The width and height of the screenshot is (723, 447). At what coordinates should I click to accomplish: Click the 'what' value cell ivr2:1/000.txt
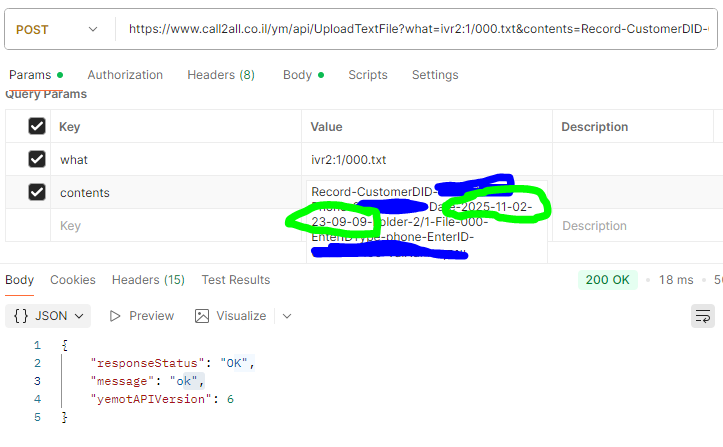point(349,160)
